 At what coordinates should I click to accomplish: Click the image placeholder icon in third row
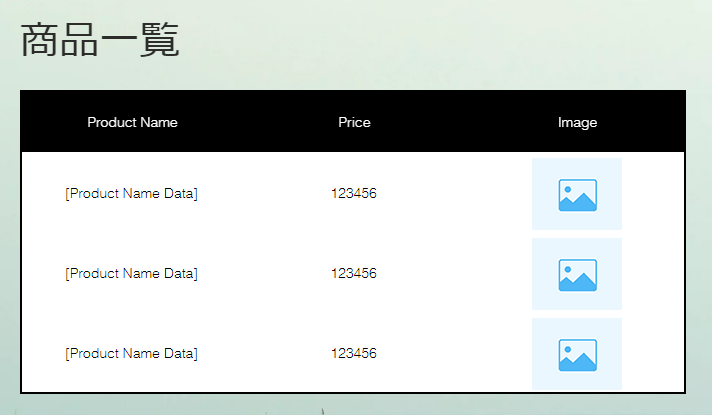coord(577,355)
